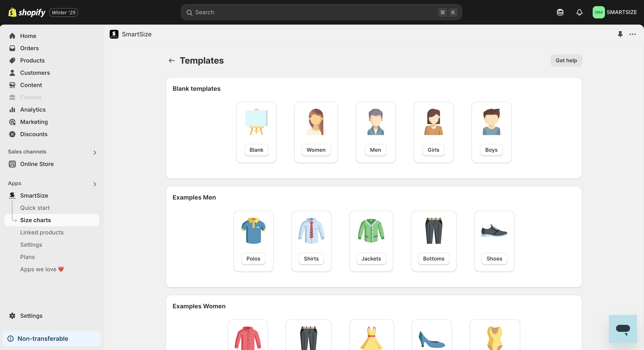This screenshot has width=644, height=350.
Task: Click the Winter '25 badge
Action: point(63,12)
